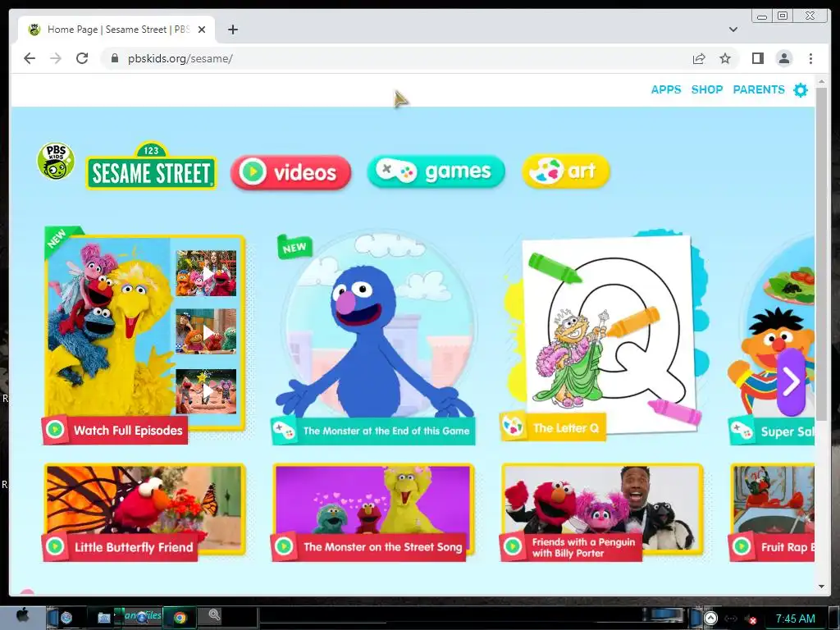Play the top small video thumbnail in Full Episodes

tap(206, 273)
